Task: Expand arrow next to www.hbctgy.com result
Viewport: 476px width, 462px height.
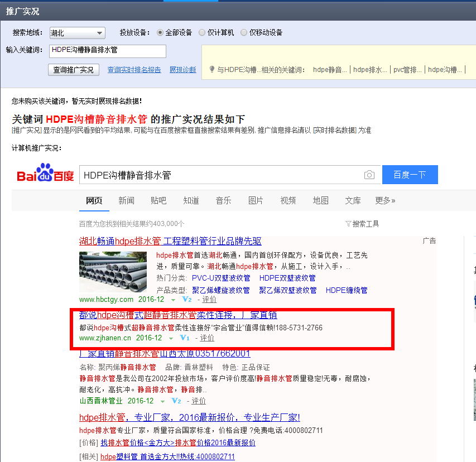Action: tap(173, 300)
